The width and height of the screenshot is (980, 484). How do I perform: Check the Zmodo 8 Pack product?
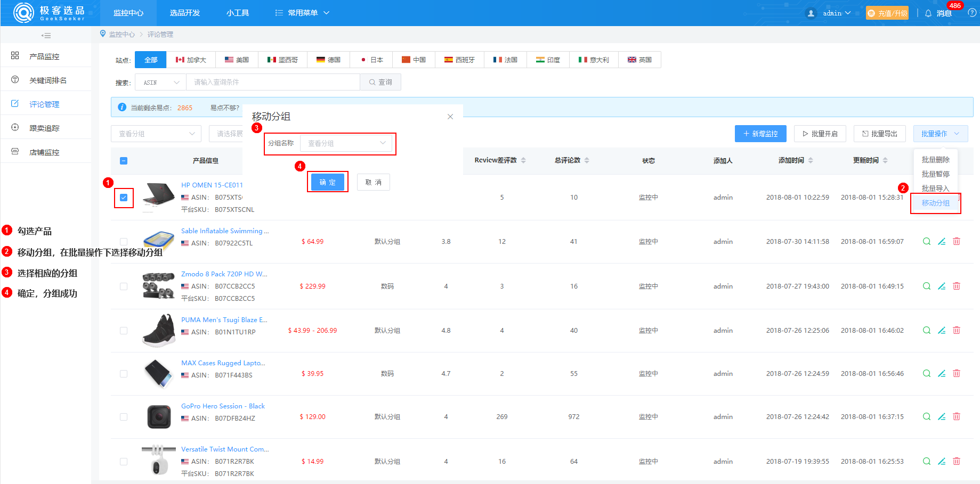124,286
